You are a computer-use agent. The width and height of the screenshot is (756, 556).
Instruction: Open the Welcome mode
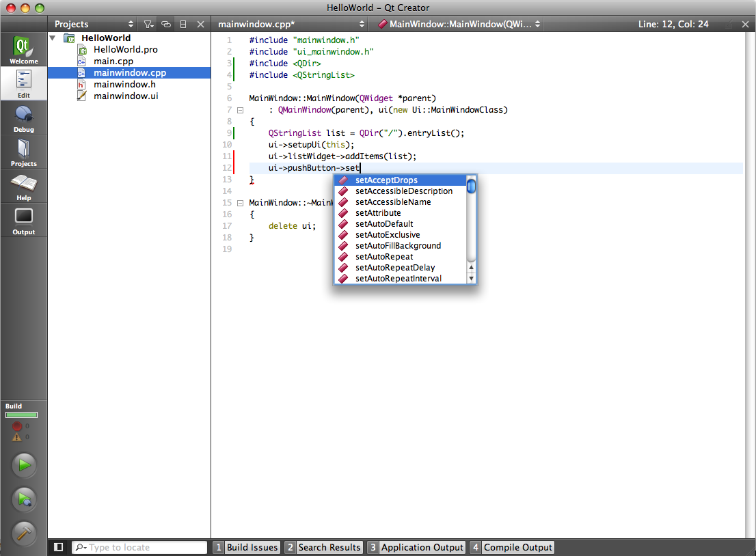[x=24, y=50]
